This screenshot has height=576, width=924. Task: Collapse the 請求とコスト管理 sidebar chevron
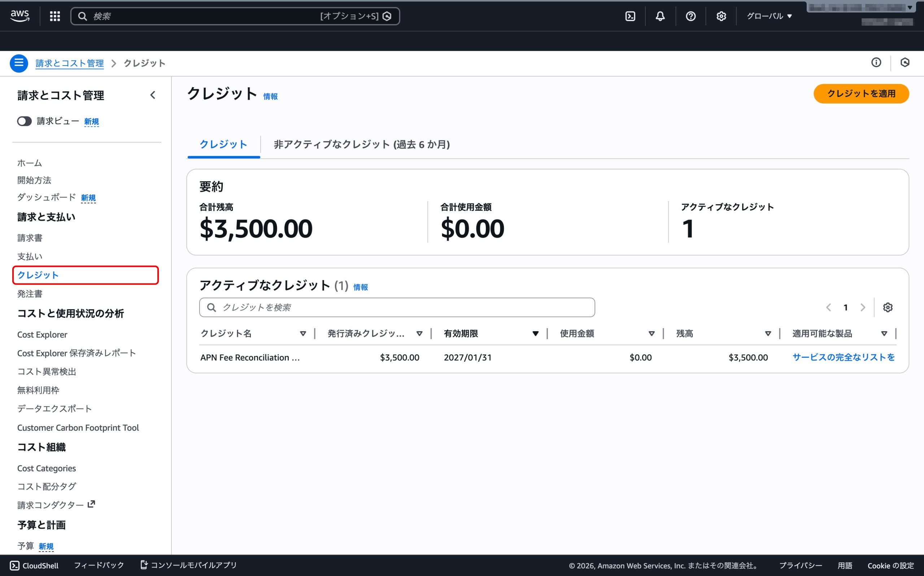click(153, 95)
